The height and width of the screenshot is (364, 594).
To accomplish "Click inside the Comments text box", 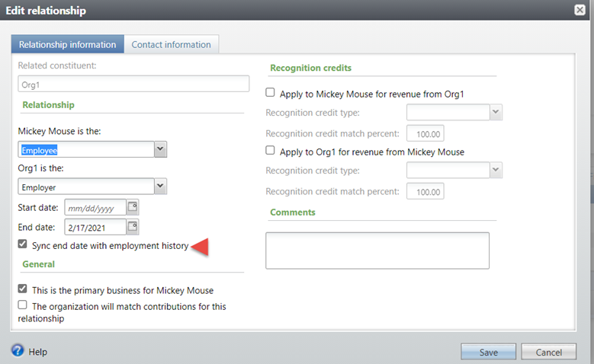I will click(377, 251).
